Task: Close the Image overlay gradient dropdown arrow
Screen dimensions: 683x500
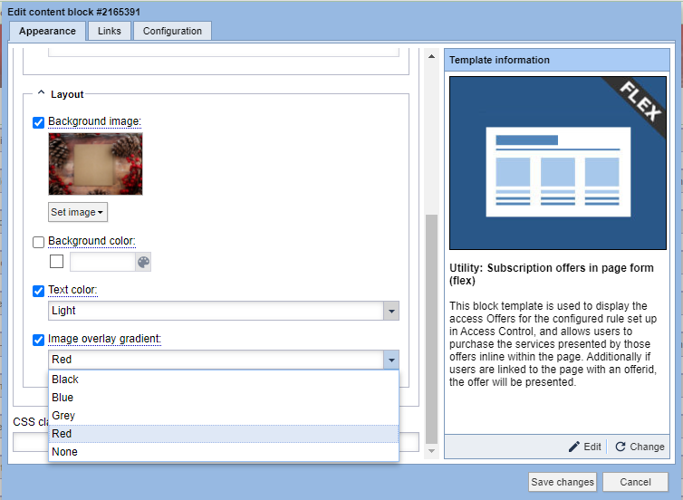Action: coord(391,360)
